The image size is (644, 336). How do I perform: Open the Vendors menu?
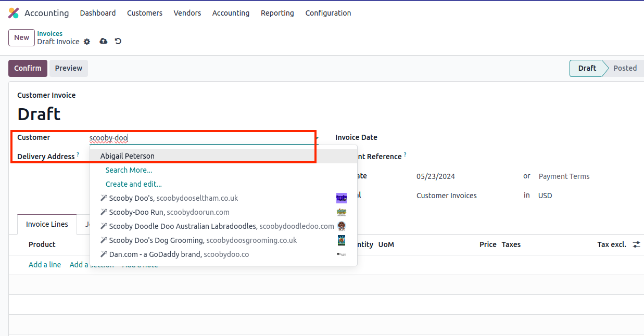coord(187,13)
